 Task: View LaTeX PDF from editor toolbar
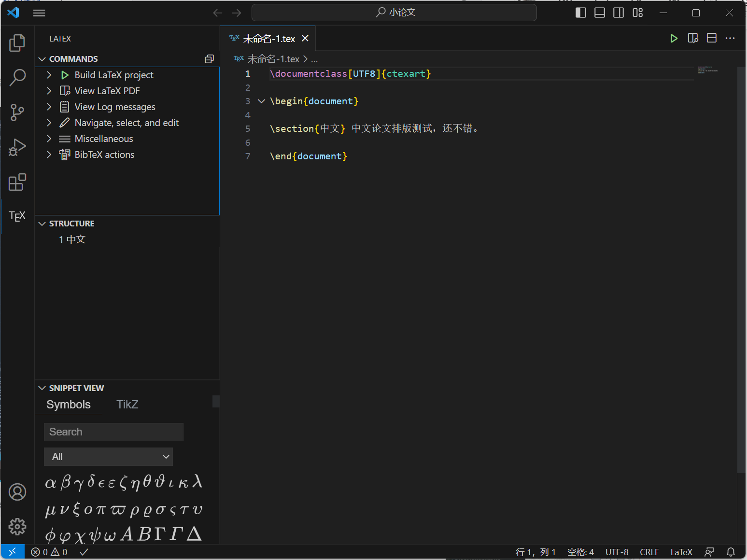tap(693, 39)
